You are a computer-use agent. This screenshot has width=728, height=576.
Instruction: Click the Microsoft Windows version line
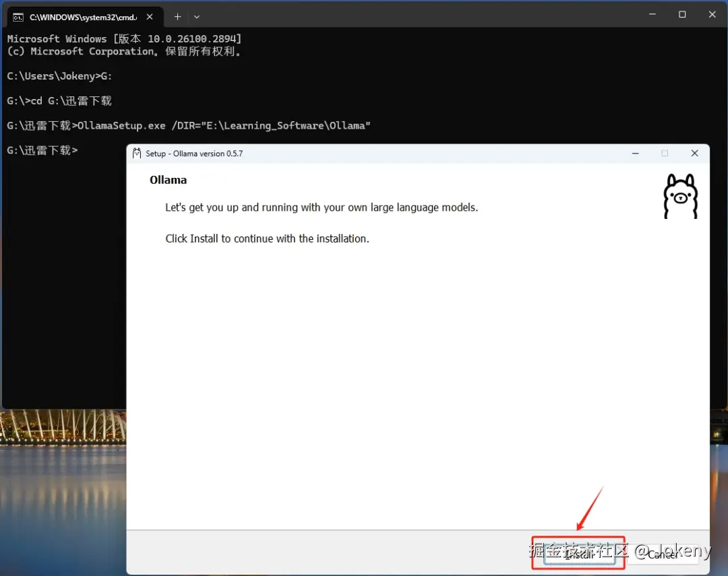pos(125,38)
